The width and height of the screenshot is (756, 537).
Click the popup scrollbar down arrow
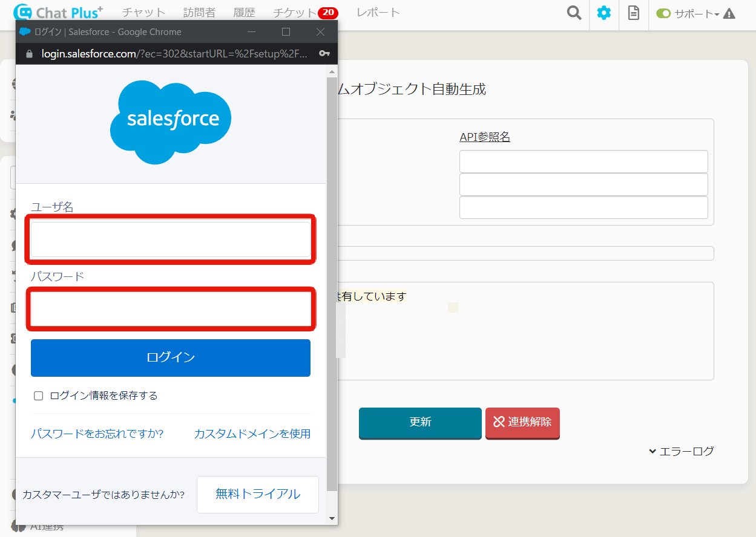[332, 518]
